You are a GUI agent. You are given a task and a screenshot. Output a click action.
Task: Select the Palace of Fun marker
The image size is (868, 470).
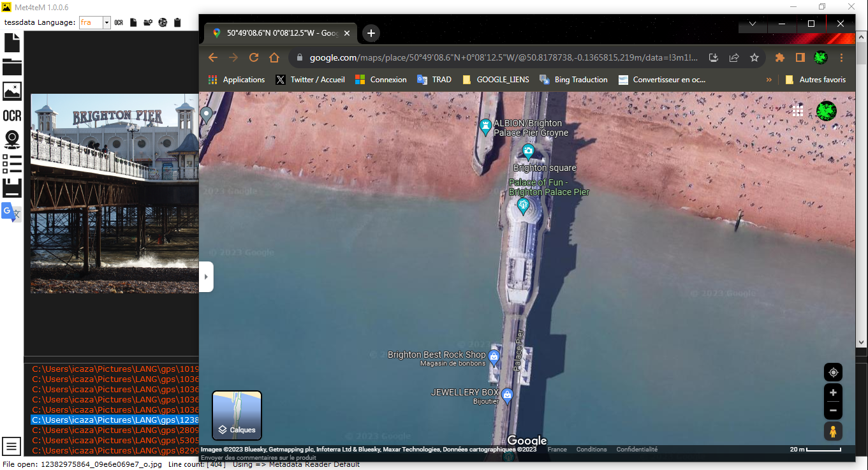[524, 207]
